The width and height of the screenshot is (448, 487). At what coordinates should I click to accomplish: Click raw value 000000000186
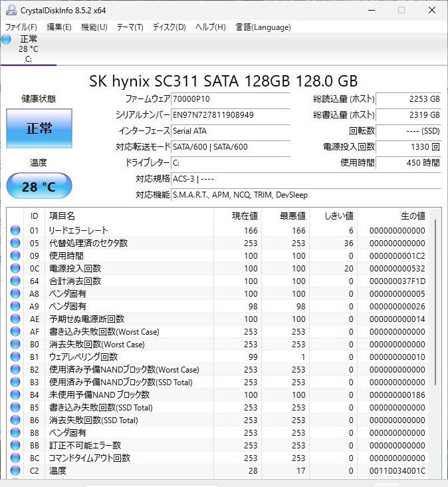(x=397, y=395)
